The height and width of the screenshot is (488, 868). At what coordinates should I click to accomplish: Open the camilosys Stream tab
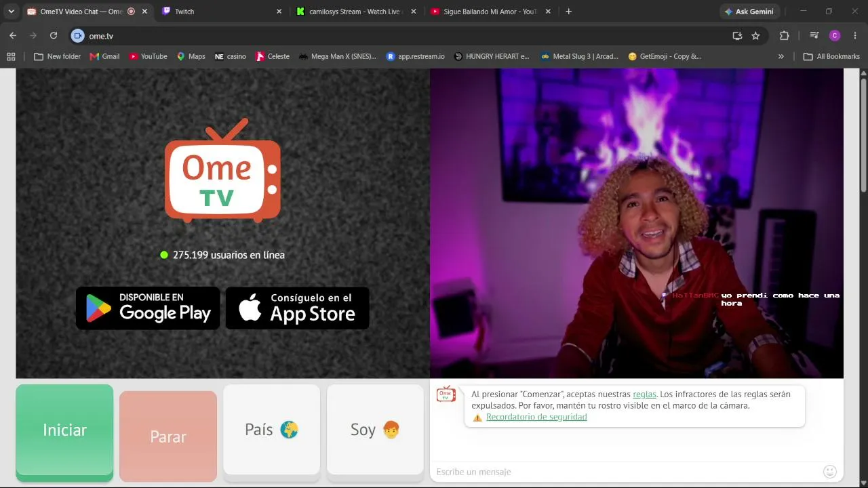[x=355, y=12]
